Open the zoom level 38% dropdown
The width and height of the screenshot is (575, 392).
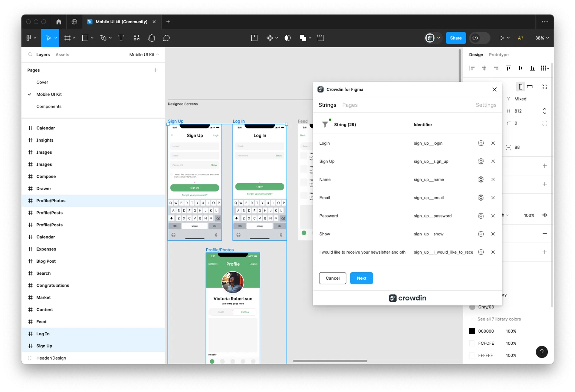pos(542,38)
